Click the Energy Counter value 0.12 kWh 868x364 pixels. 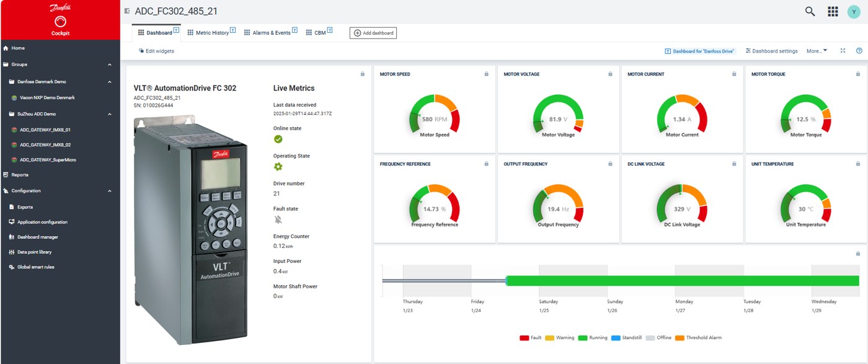(283, 246)
